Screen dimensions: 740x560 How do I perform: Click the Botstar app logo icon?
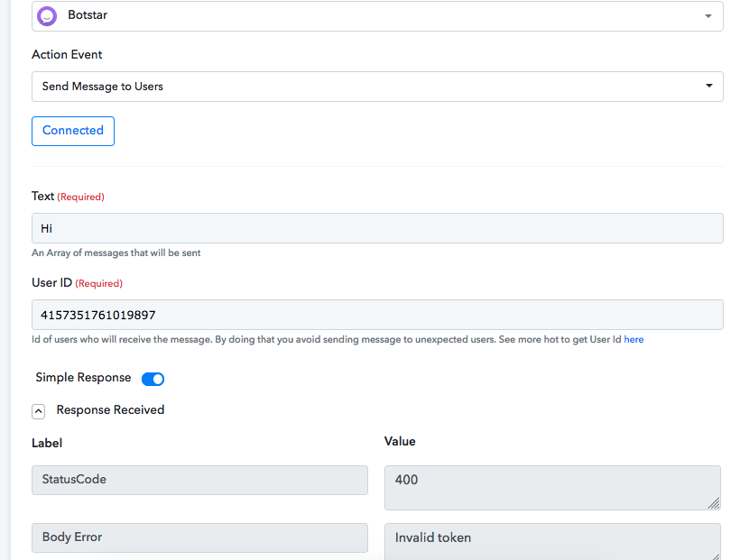point(47,16)
